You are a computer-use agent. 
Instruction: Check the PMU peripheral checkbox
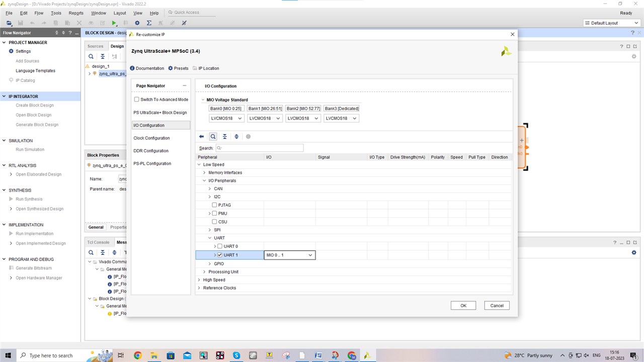(215, 213)
